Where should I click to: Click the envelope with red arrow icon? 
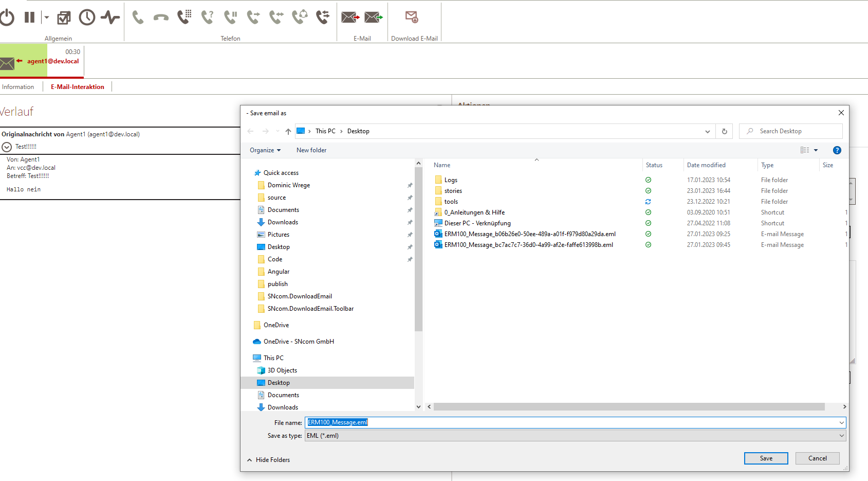pos(350,17)
